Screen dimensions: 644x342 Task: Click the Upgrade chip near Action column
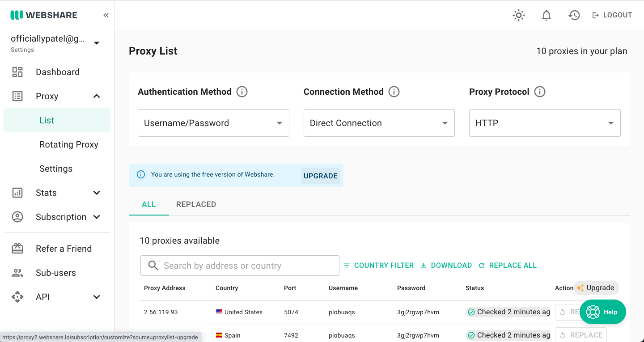click(597, 288)
